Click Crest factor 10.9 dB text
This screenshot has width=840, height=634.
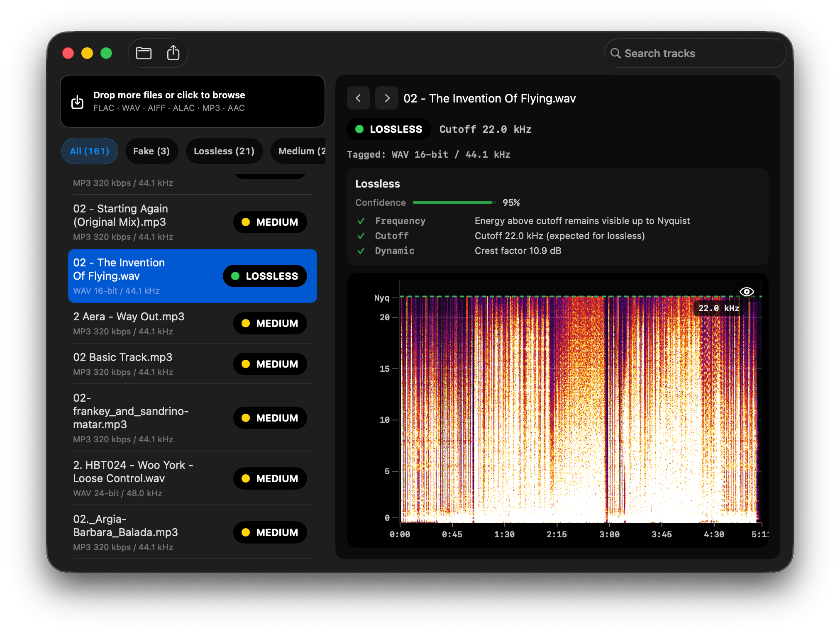[x=518, y=251]
